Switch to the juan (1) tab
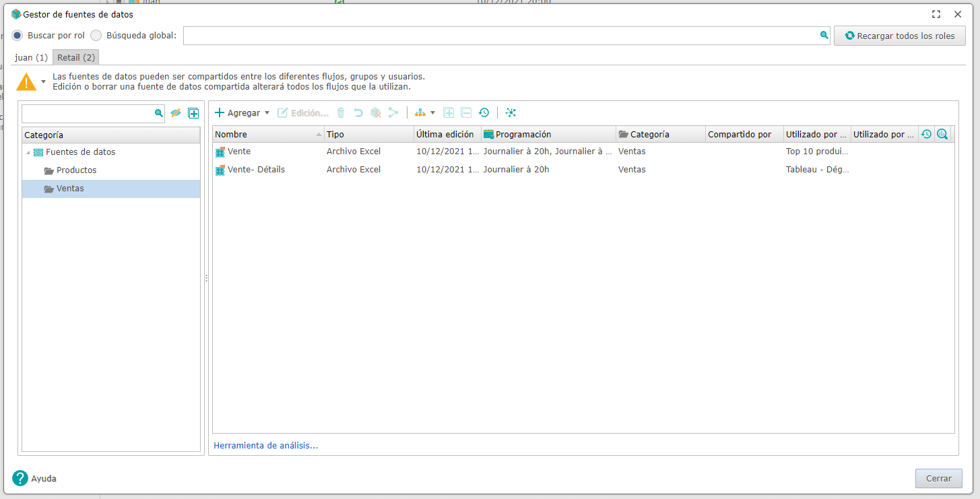Screen dimensions: 980x499 31,57
